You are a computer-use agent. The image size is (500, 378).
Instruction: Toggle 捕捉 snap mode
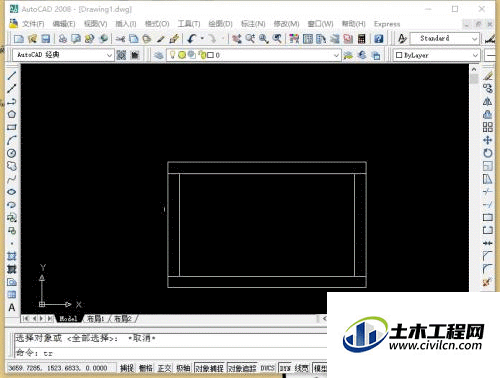pyautogui.click(x=127, y=368)
